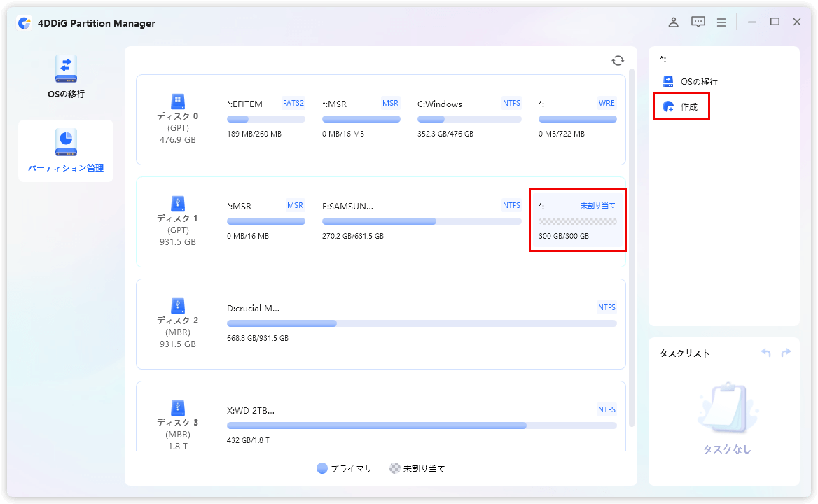
Task: Click the *:EFITEM partition usage bar
Action: coord(266,120)
